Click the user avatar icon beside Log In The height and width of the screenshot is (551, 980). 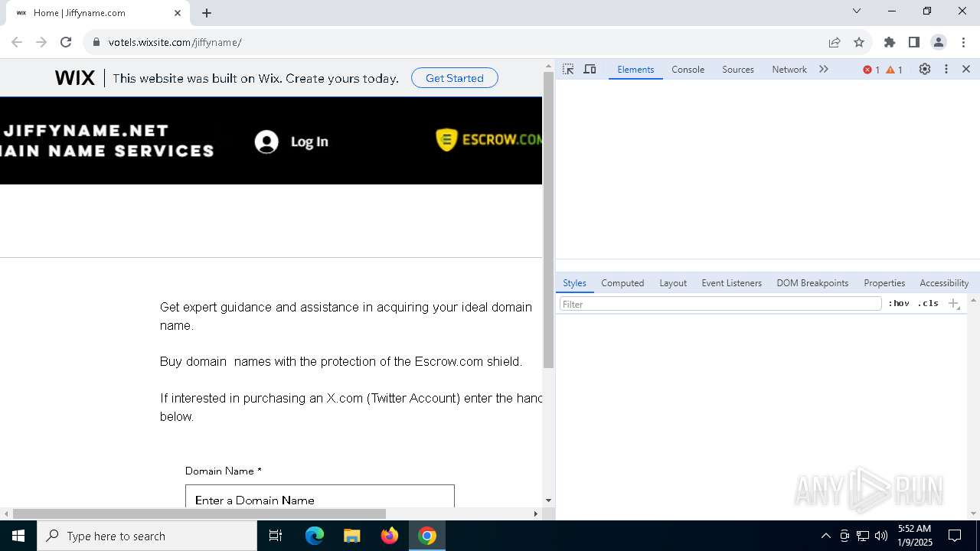[x=266, y=142]
